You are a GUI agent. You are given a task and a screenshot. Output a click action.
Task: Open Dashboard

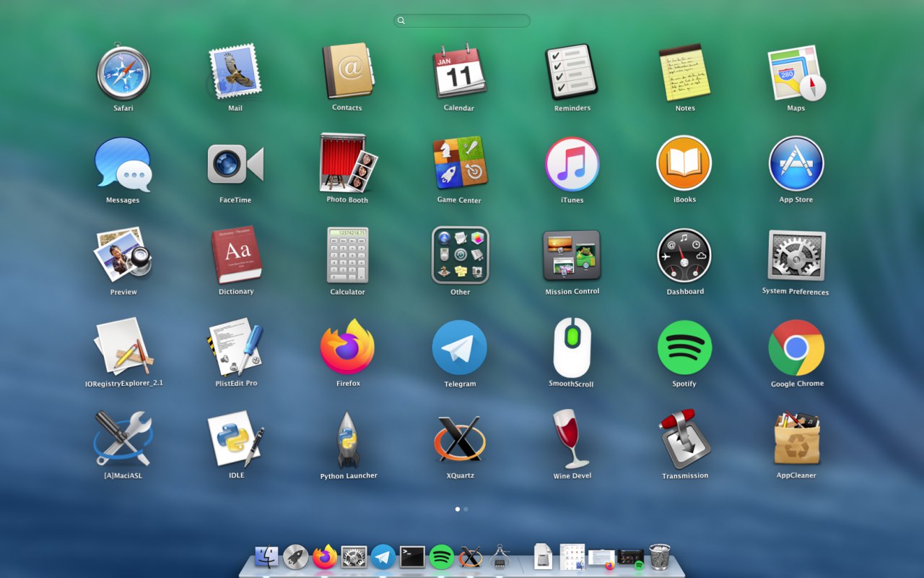click(x=684, y=255)
